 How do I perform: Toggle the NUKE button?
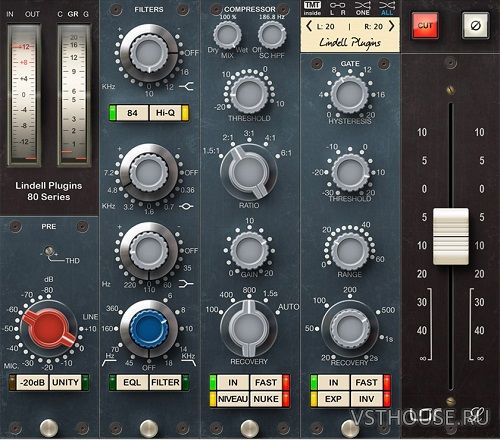[x=266, y=399]
